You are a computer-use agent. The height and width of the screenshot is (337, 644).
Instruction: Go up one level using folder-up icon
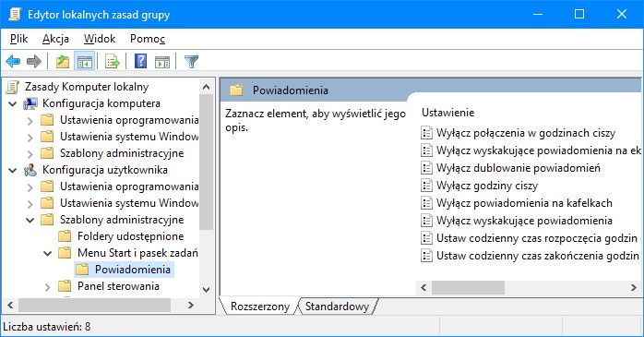coord(63,62)
